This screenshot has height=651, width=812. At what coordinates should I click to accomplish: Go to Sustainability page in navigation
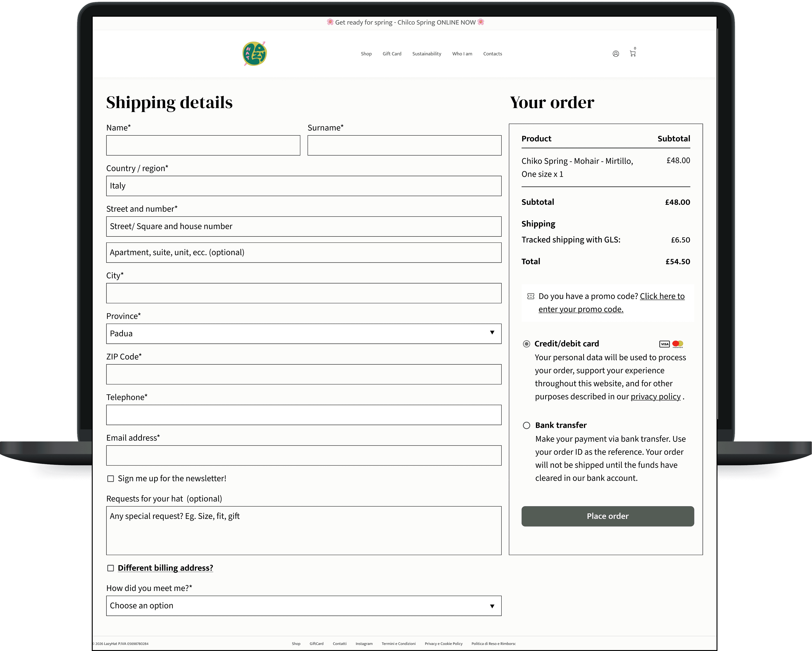click(426, 54)
